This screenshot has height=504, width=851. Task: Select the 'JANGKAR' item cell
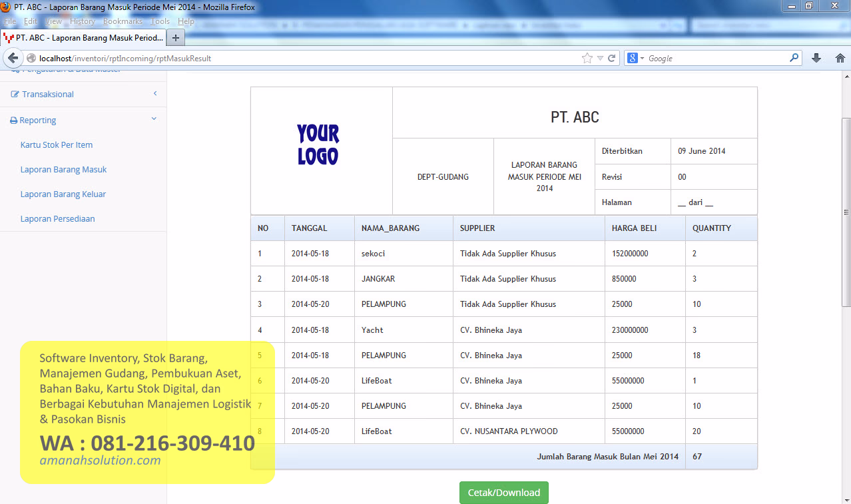tap(404, 279)
